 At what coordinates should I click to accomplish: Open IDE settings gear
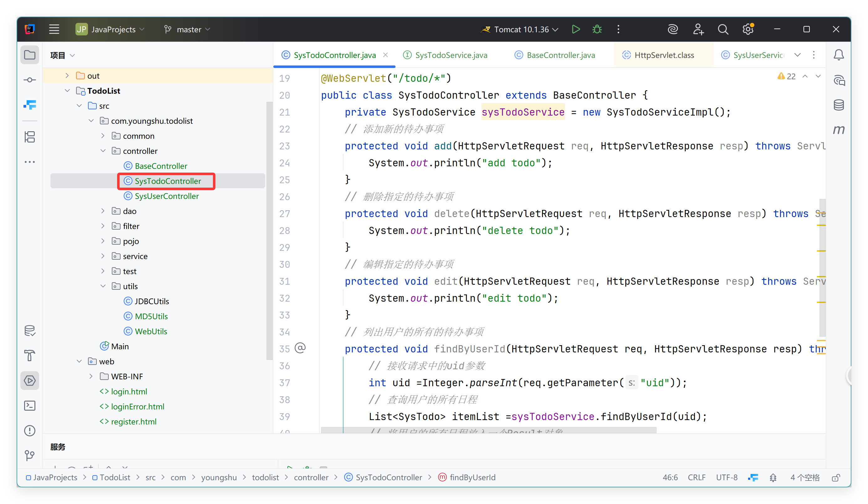click(x=748, y=29)
